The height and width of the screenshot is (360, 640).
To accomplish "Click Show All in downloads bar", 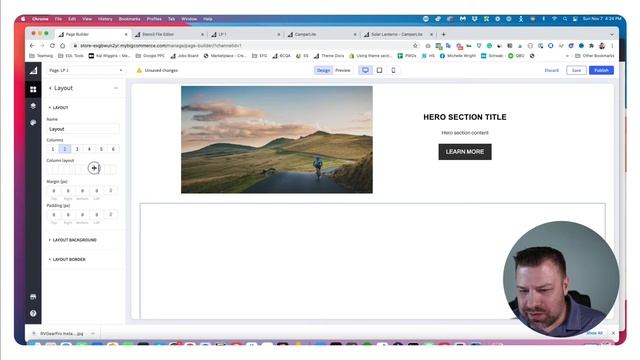I will click(x=594, y=333).
